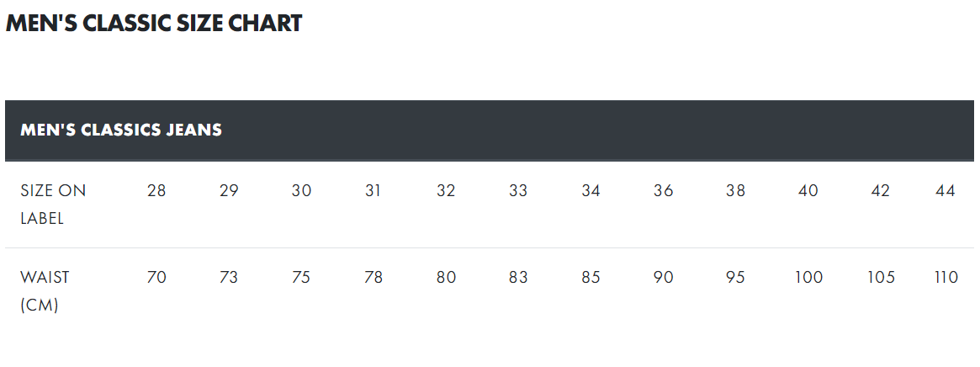
Task: Click label size 30 in table
Action: point(301,190)
